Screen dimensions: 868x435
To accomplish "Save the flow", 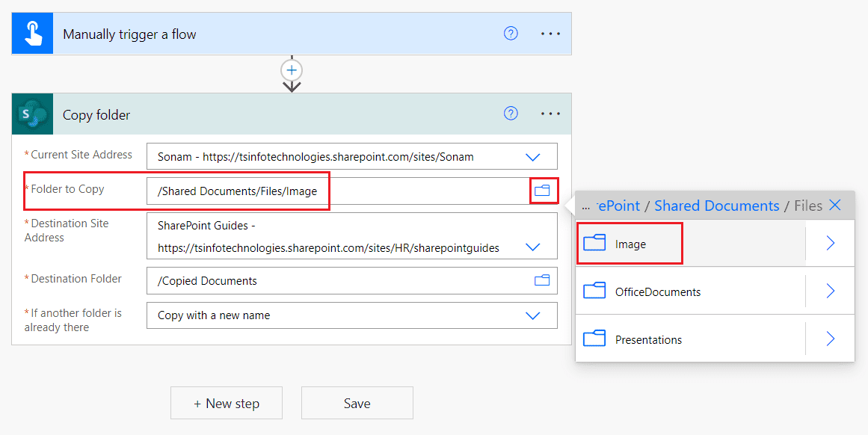I will pyautogui.click(x=357, y=402).
